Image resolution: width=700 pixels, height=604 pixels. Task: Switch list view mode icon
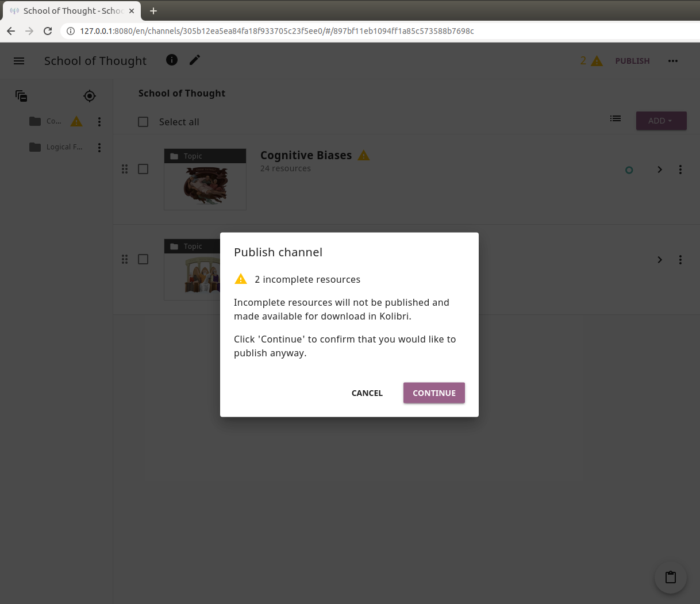(x=616, y=118)
